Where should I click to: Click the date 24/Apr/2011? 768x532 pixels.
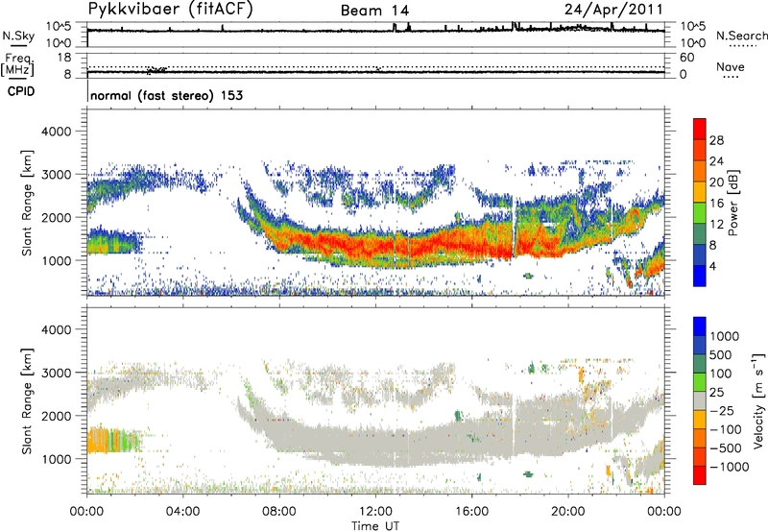click(613, 10)
